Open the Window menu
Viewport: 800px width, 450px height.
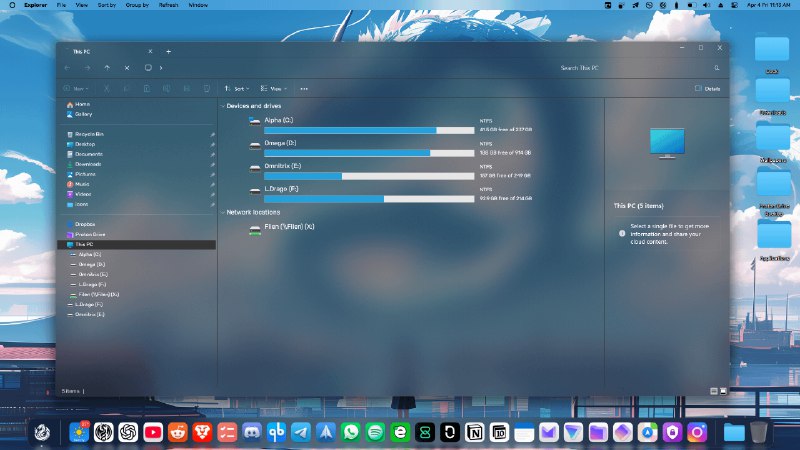[198, 5]
